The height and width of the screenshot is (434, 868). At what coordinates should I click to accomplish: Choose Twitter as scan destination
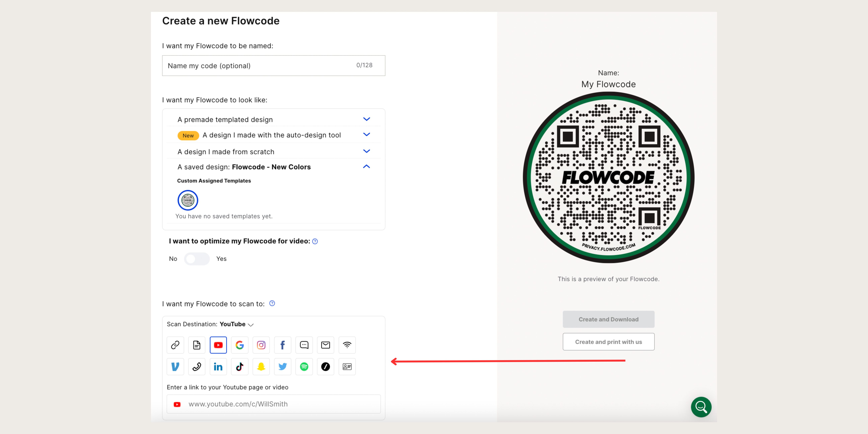point(283,366)
